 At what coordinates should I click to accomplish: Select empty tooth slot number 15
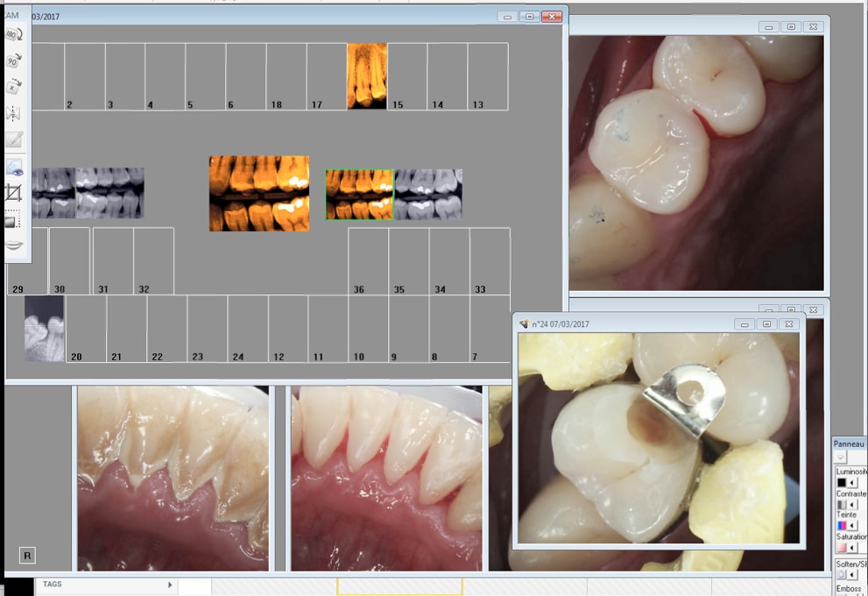point(407,76)
